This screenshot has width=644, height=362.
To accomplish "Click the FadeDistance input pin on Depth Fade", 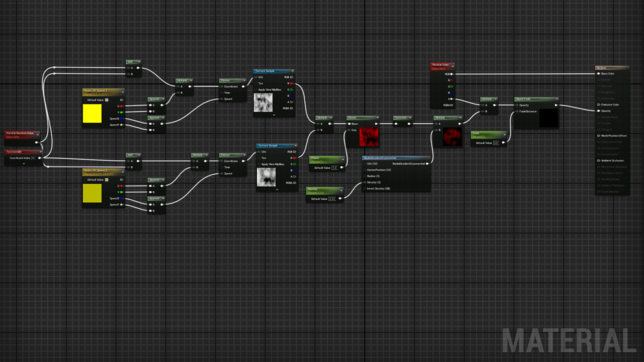I will [517, 111].
